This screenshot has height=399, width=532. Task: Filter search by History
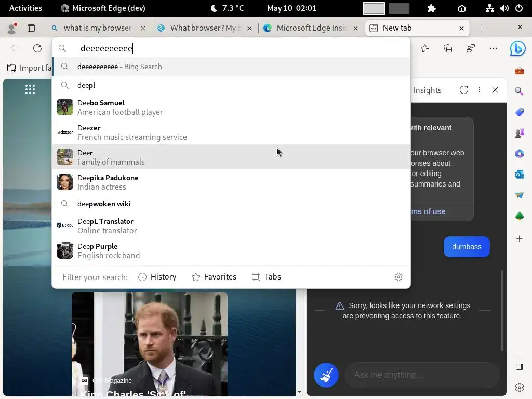pyautogui.click(x=157, y=277)
